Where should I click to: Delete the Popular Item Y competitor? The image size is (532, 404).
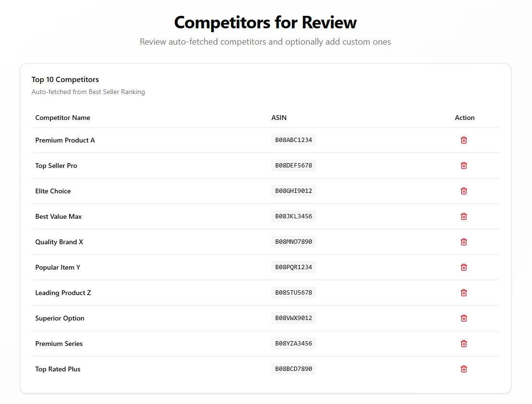[x=463, y=267]
